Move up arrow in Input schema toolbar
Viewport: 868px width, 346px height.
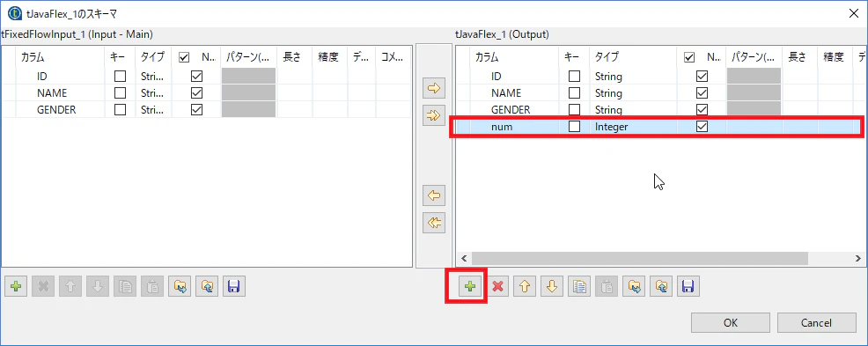pyautogui.click(x=70, y=286)
